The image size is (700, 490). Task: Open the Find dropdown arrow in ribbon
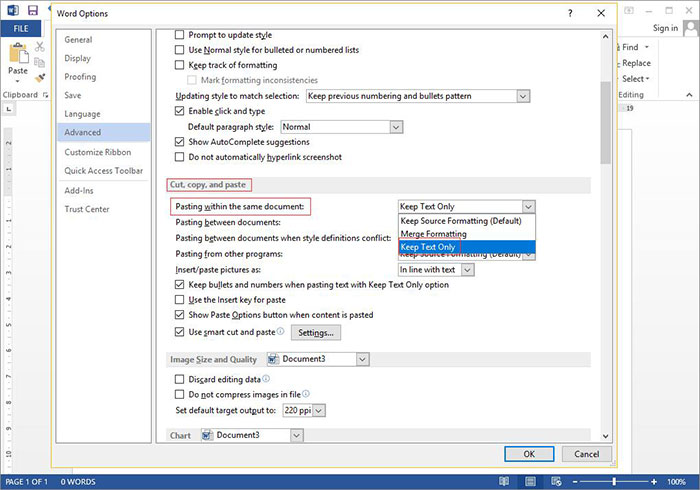click(x=646, y=47)
